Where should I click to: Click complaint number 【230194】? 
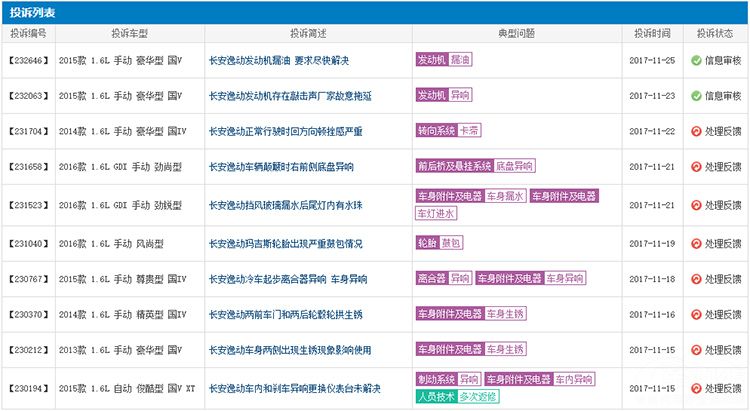point(29,389)
